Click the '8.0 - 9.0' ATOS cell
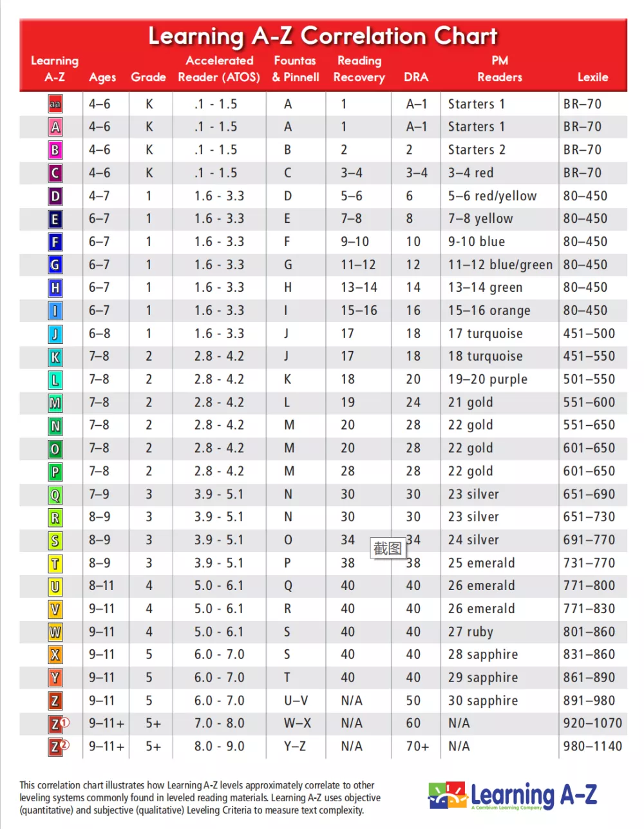The image size is (644, 829). [x=219, y=747]
